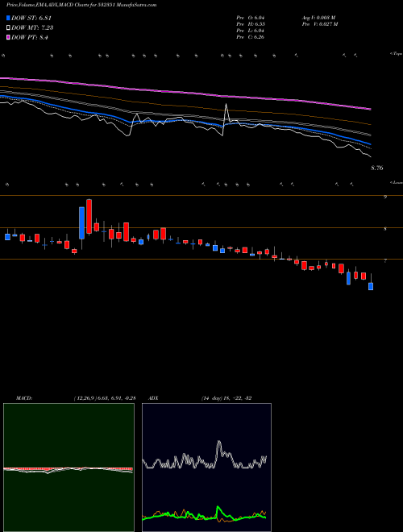
Task: Click the 'Pre L: 6.04' value
Action: (x=251, y=31)
